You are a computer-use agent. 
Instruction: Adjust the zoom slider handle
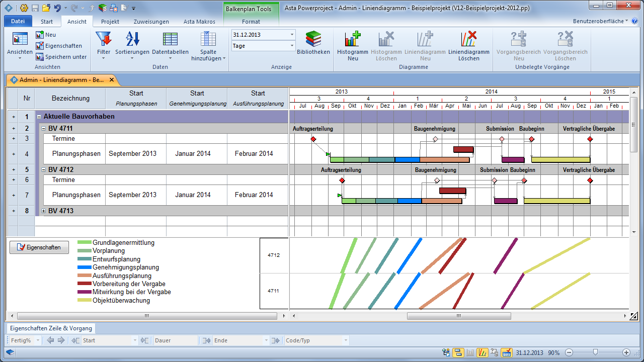tap(595, 352)
